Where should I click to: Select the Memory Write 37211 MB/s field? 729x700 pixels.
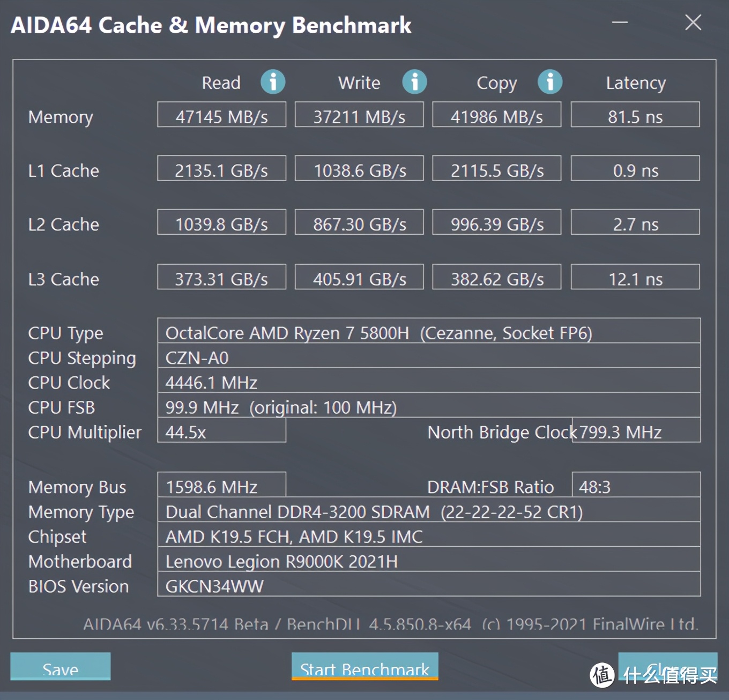(x=359, y=115)
